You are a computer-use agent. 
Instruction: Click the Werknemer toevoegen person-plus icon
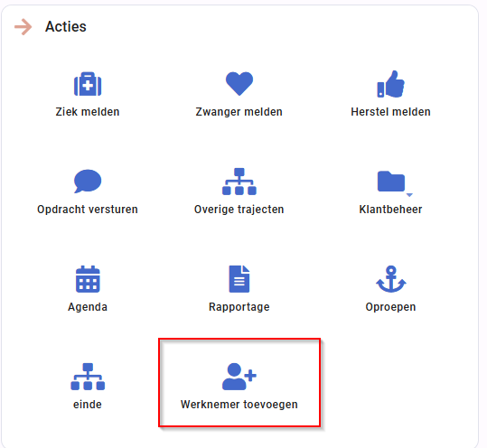(x=239, y=377)
